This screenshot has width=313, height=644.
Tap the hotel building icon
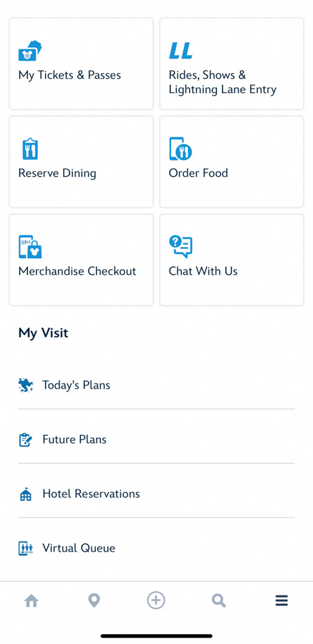click(26, 494)
